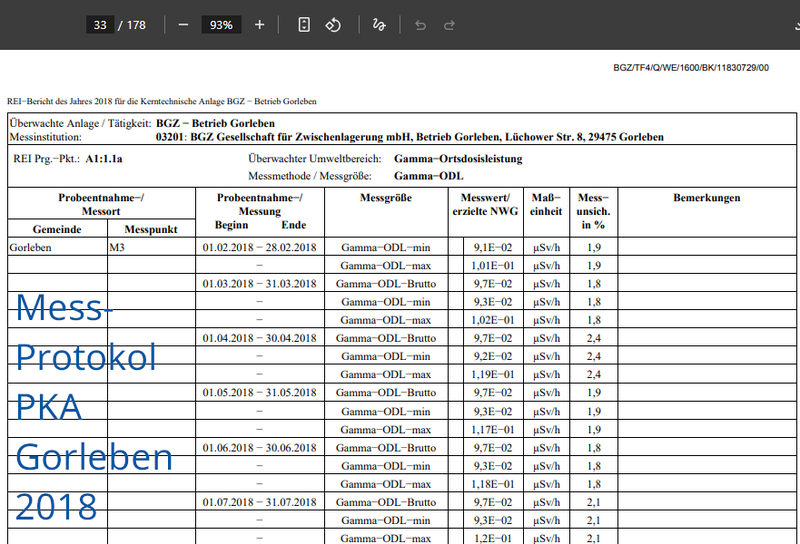Click the Gorleben cell under Gemeinde
The width and height of the screenshot is (800, 544).
[32, 247]
